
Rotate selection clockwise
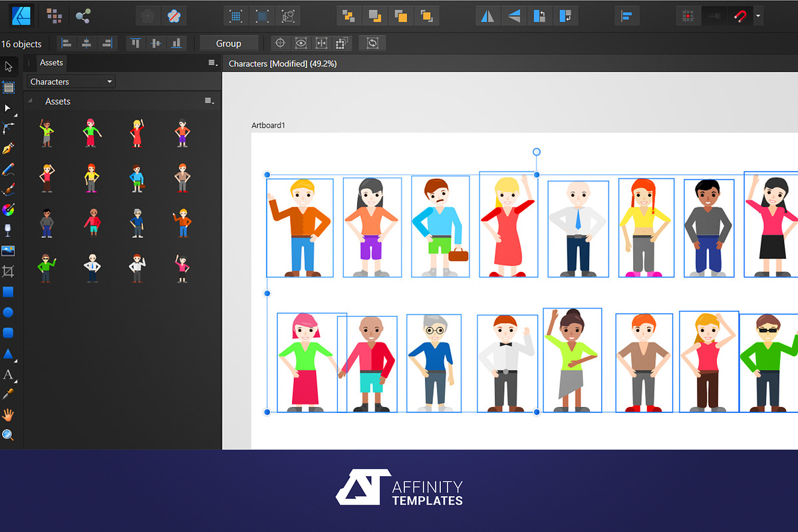pyautogui.click(x=566, y=15)
